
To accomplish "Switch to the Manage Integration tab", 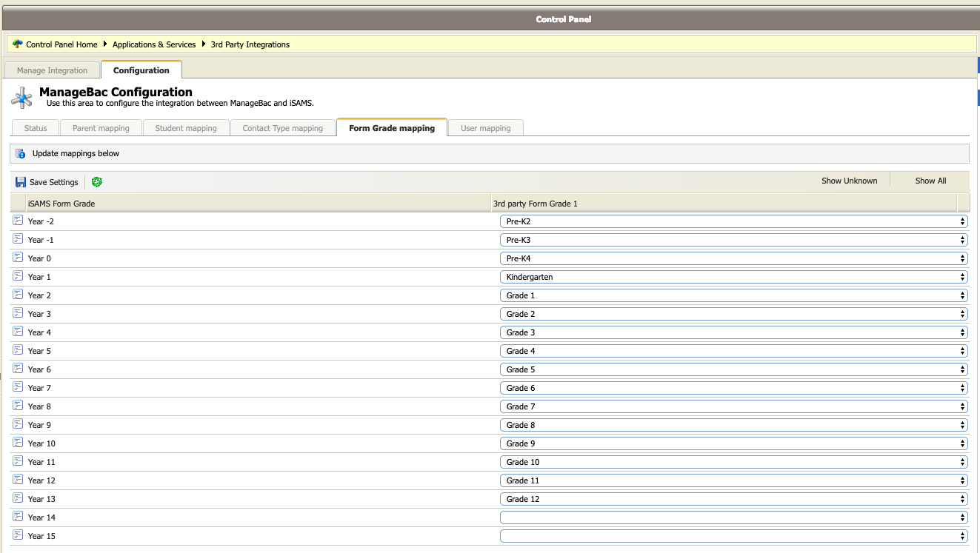I will [52, 70].
